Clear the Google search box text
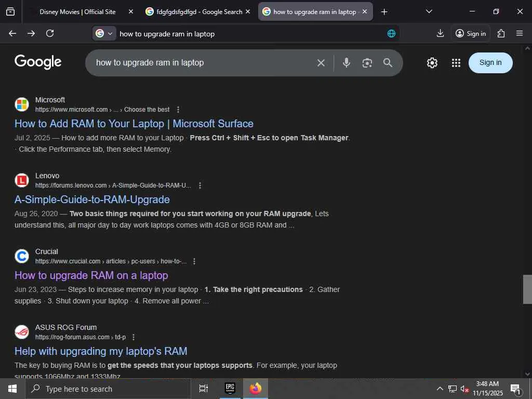532x399 pixels. tap(321, 63)
